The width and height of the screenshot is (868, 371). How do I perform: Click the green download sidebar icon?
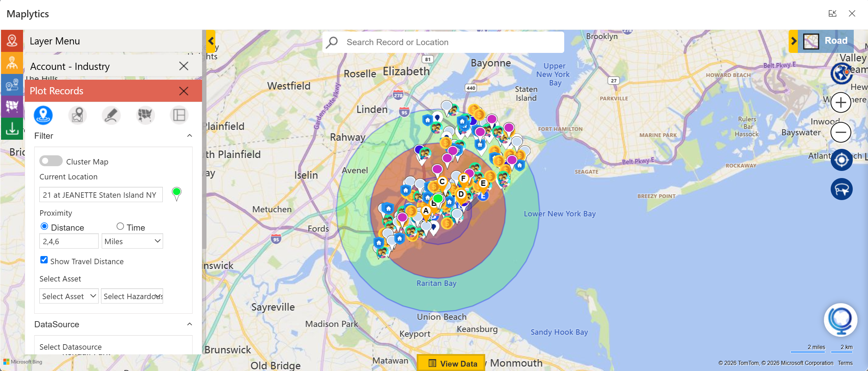(12, 129)
